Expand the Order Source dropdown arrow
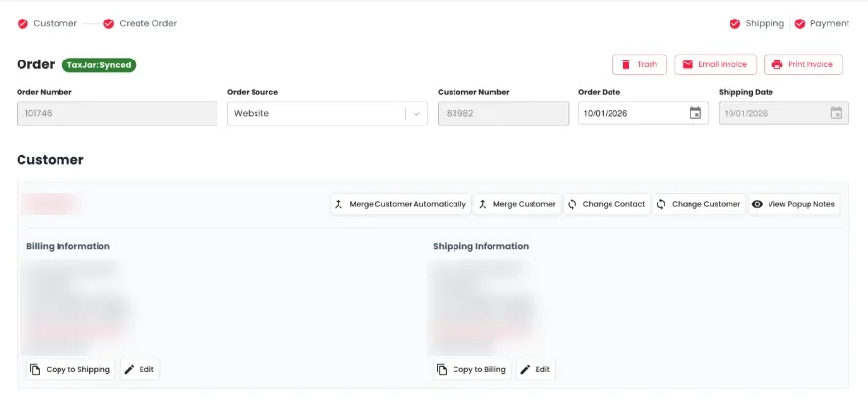Viewport: 868px width, 400px height. [416, 113]
